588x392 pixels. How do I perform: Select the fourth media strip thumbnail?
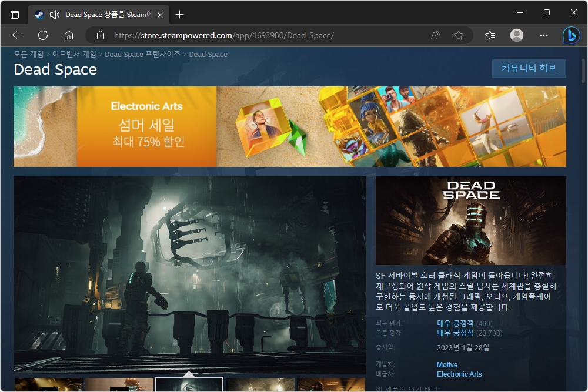[x=260, y=384]
